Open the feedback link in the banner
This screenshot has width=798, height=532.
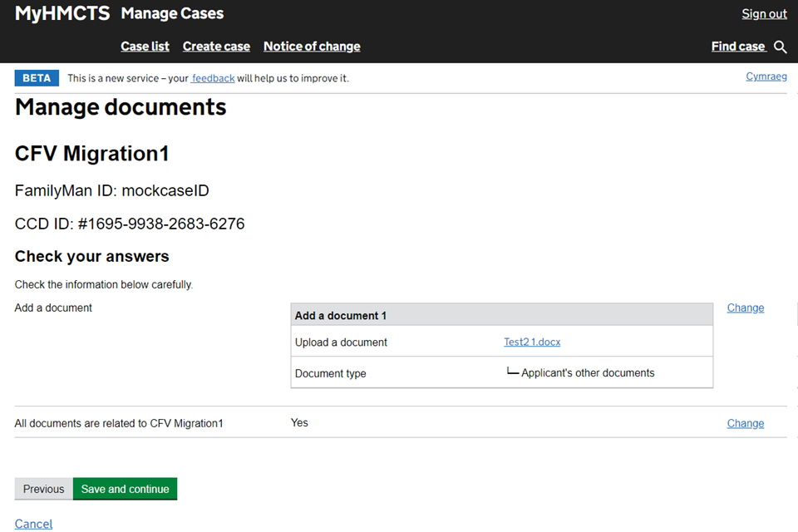pyautogui.click(x=213, y=78)
